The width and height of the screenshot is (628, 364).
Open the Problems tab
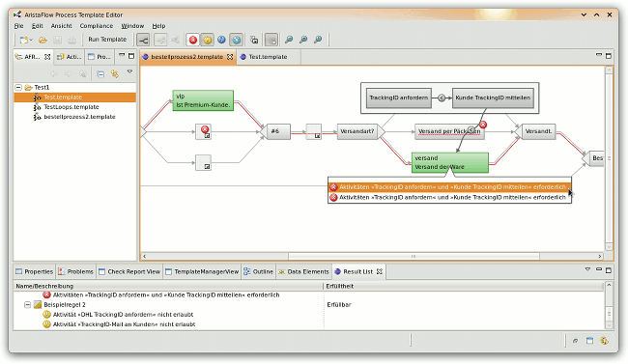[75, 271]
